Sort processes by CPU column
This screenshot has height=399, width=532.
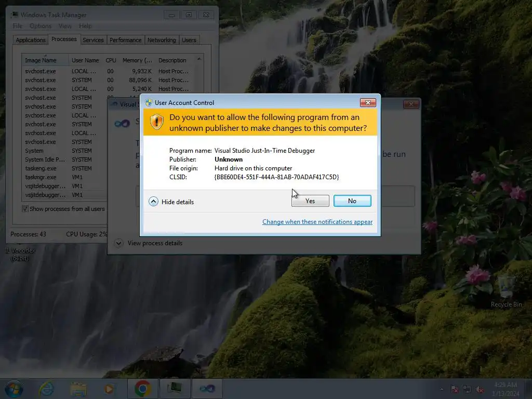pos(111,60)
